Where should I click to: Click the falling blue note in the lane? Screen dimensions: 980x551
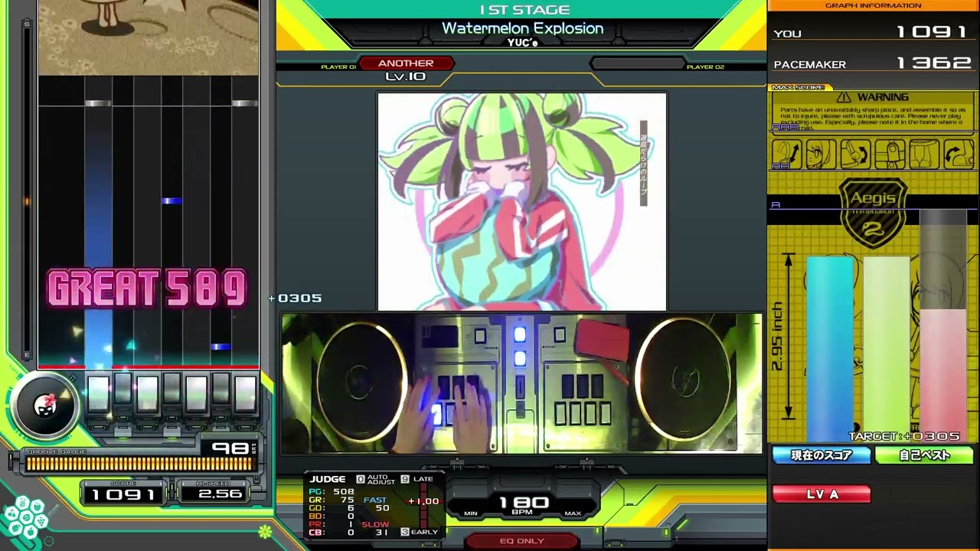point(171,201)
